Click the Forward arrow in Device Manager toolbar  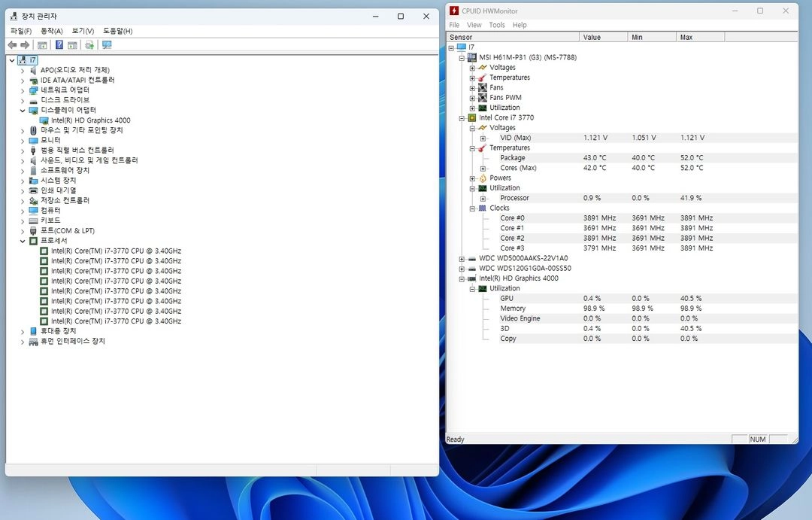[x=24, y=45]
